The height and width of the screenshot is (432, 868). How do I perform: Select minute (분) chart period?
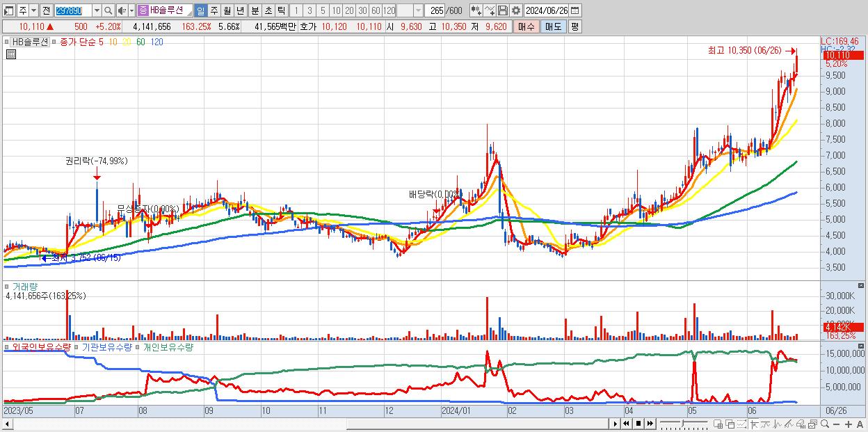pyautogui.click(x=255, y=10)
